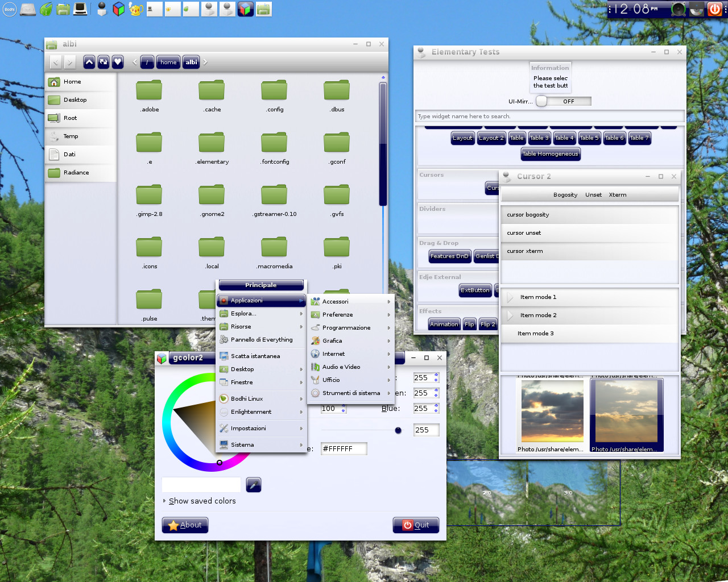Click the Features DnD button
The width and height of the screenshot is (728, 582).
click(x=449, y=256)
